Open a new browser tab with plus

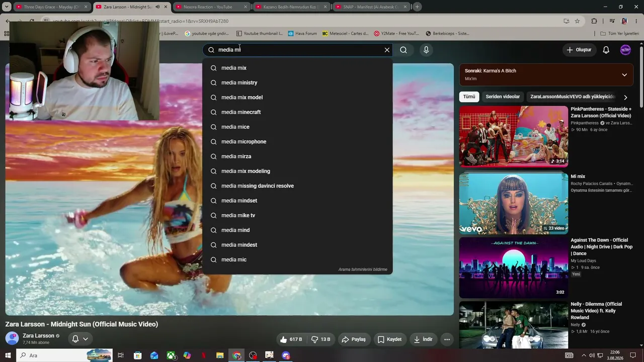(417, 7)
